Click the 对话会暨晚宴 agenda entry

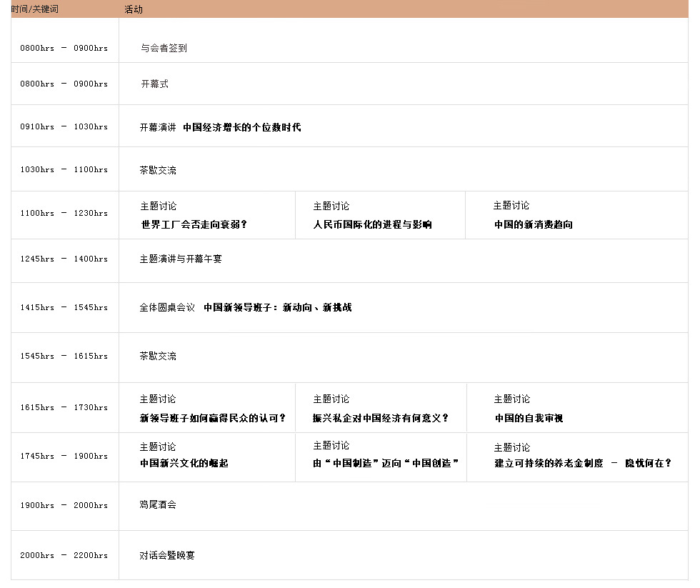(167, 555)
